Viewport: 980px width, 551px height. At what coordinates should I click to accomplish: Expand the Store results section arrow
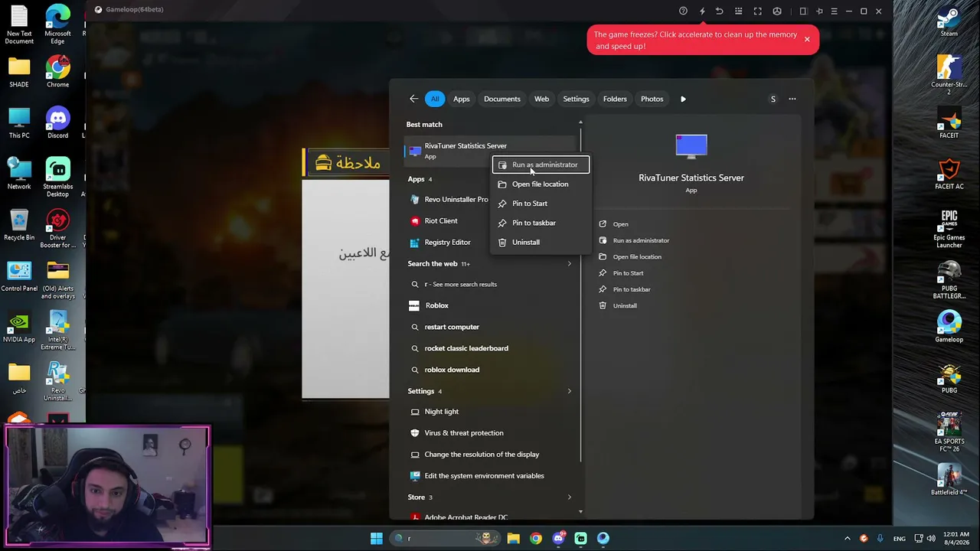coord(569,497)
